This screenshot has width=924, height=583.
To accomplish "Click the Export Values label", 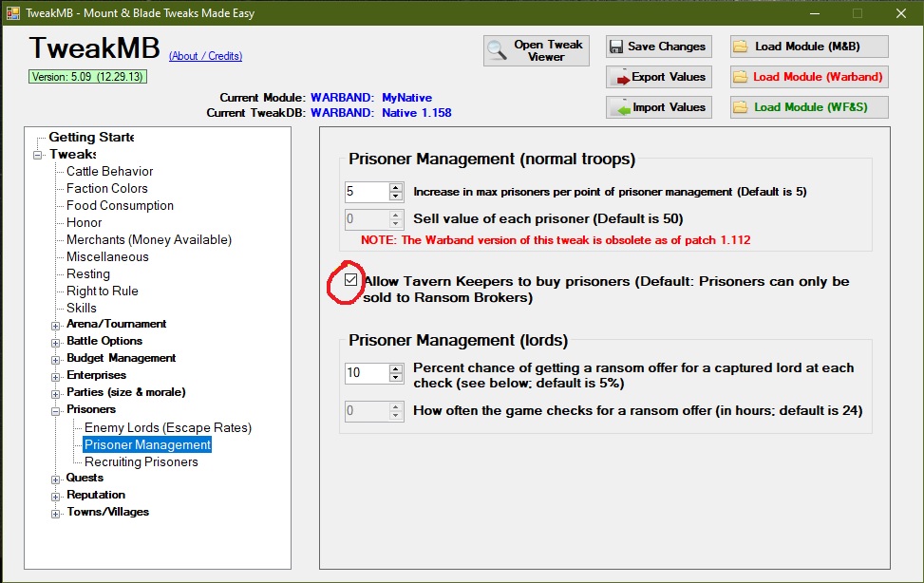I will pyautogui.click(x=669, y=77).
